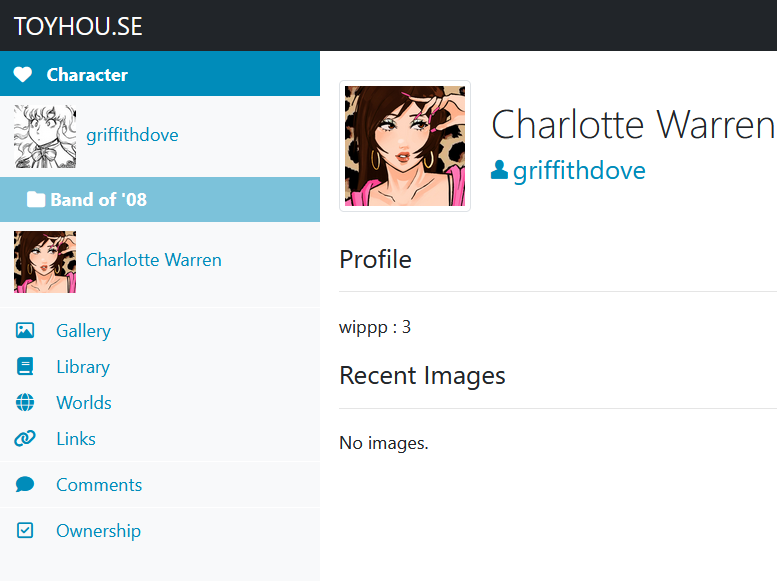The height and width of the screenshot is (581, 777).
Task: Open the owner link griffithdove under the title
Action: (x=579, y=171)
